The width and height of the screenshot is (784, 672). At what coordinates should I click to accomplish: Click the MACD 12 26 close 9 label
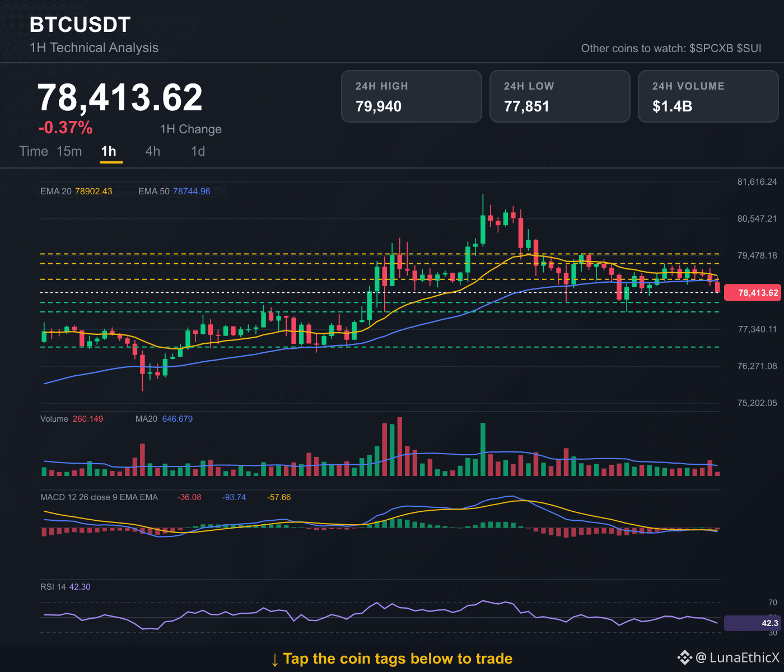point(99,497)
